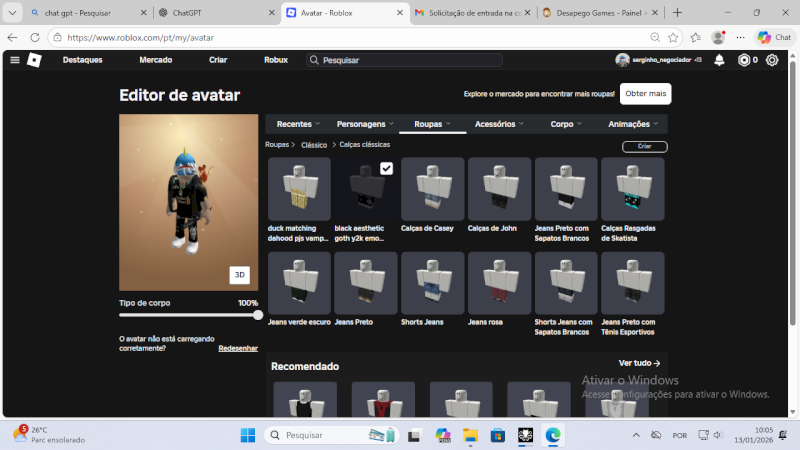The width and height of the screenshot is (800, 450).
Task: Open the Robux balance icon
Action: coord(746,60)
